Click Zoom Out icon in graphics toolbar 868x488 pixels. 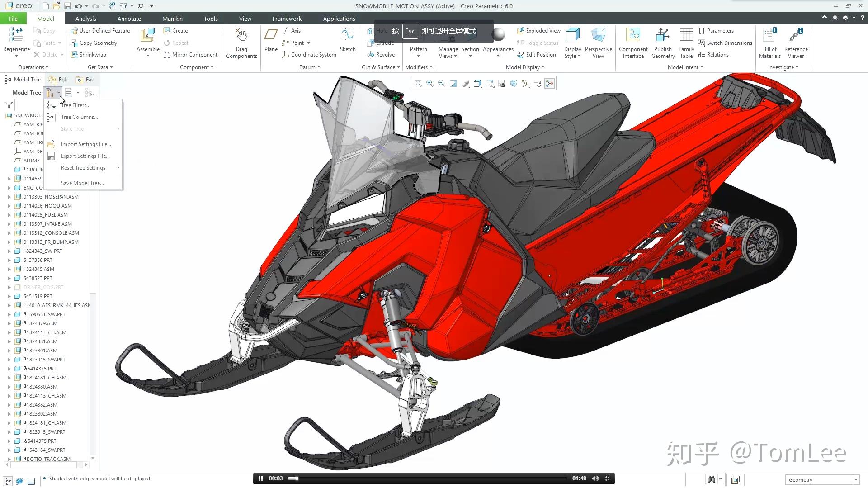click(x=442, y=83)
